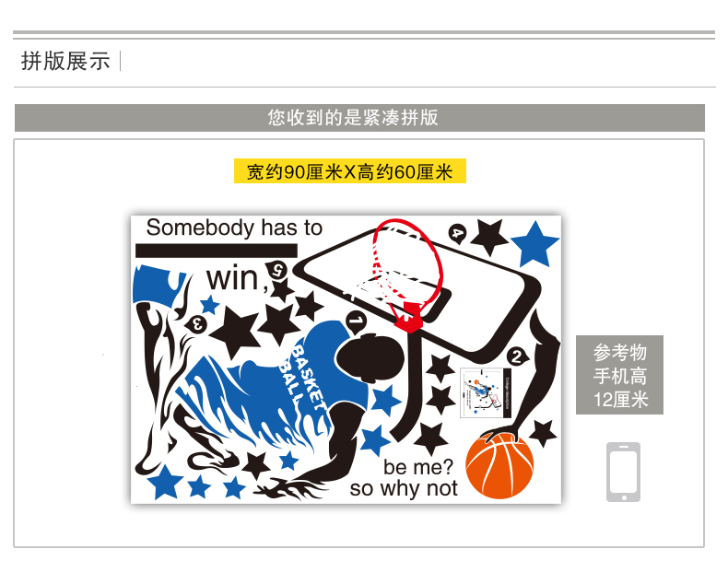Select the 拼版展示 section heading
Screen dimensions: 728x584
(x=65, y=62)
